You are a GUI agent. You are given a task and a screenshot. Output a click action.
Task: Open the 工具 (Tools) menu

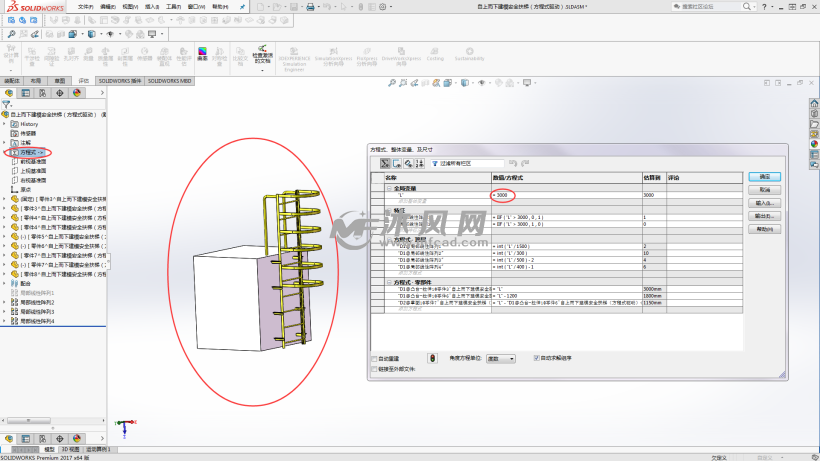pos(174,7)
